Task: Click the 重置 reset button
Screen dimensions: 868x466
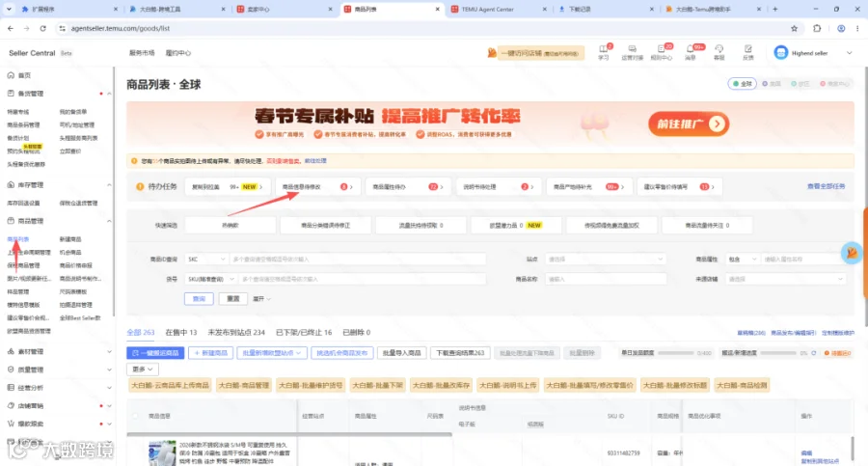Action: 233,299
